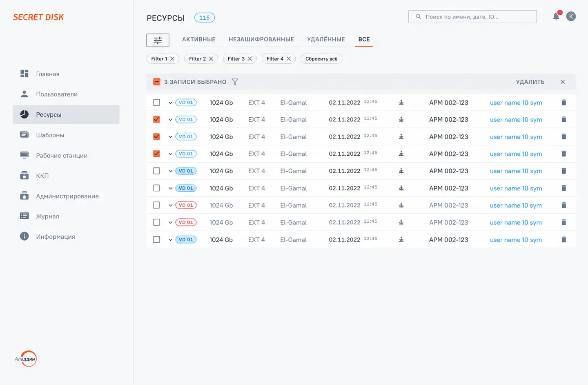Click the K user avatar
Screen dimensions: 588x385
[571, 16]
